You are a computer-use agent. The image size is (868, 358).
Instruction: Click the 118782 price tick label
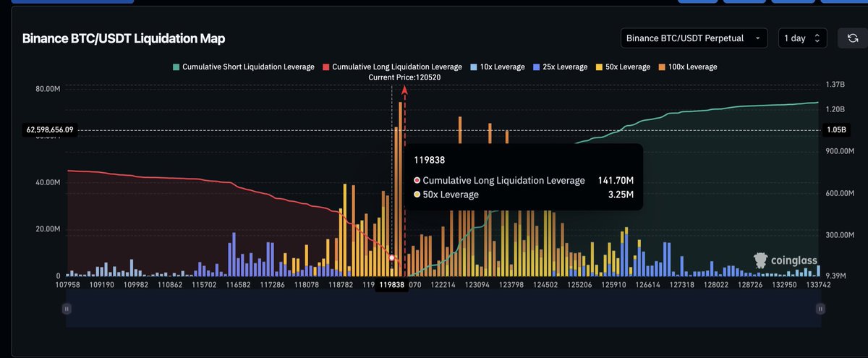tap(341, 285)
